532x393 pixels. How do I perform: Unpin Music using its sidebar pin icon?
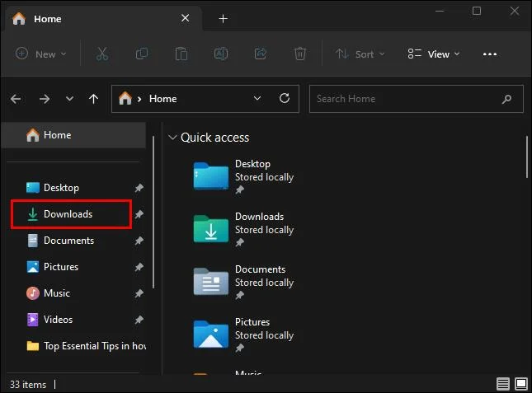[139, 293]
